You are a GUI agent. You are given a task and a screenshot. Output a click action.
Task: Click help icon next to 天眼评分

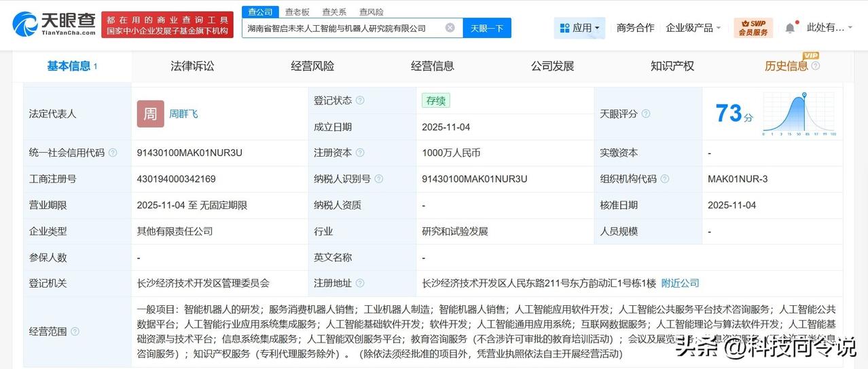pos(646,114)
